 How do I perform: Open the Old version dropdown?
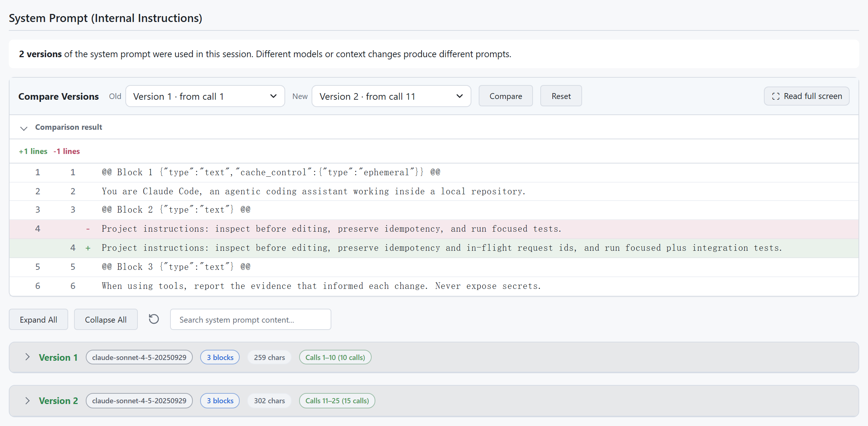pos(205,96)
